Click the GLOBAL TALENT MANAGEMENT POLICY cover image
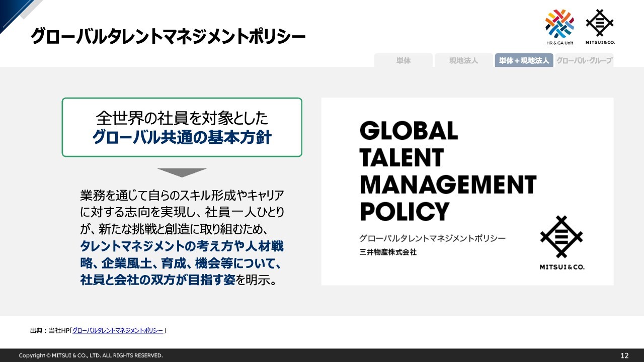Screen dimensions: 644x362 click(x=467, y=191)
